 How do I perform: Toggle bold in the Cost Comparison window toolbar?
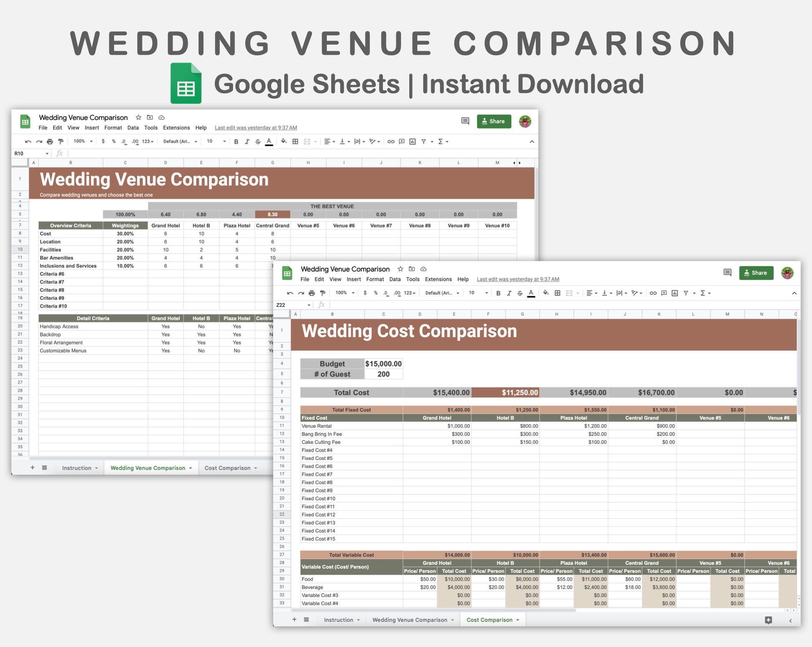pyautogui.click(x=498, y=293)
